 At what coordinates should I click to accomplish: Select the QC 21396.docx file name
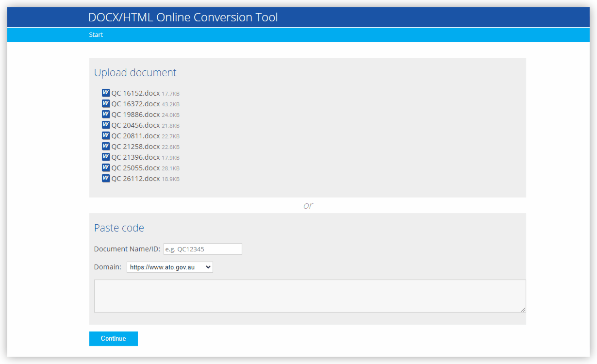pyautogui.click(x=135, y=157)
